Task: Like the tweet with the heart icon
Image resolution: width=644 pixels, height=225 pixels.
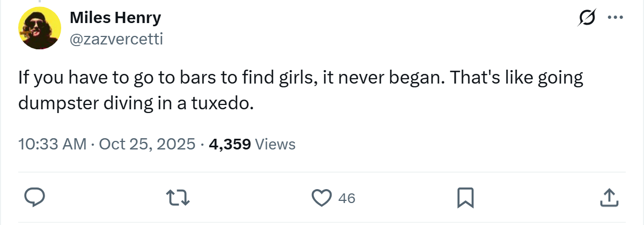Action: click(x=322, y=198)
